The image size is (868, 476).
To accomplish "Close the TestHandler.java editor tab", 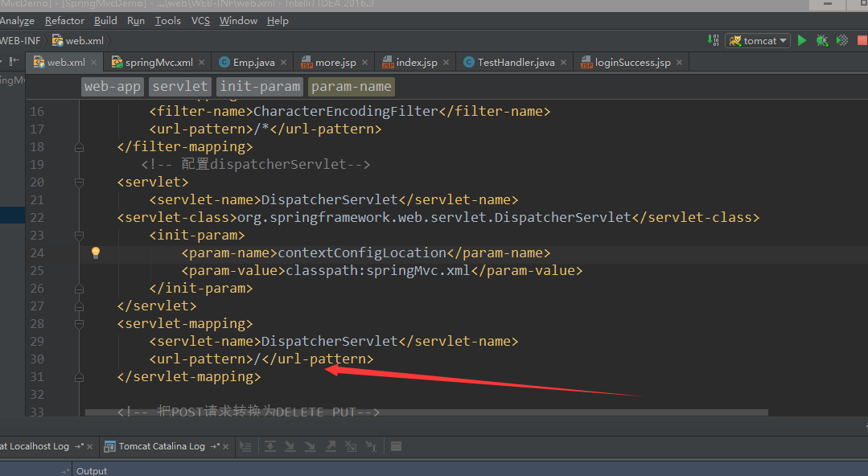I will [x=564, y=63].
